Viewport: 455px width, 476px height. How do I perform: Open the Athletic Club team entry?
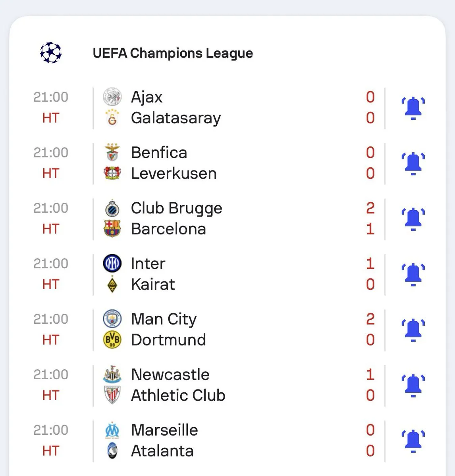pos(178,395)
